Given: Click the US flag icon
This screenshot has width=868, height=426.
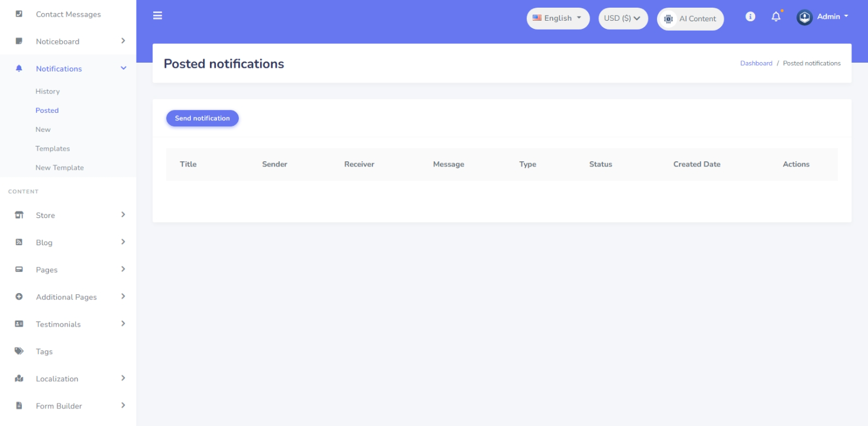Looking at the screenshot, I should [x=537, y=18].
